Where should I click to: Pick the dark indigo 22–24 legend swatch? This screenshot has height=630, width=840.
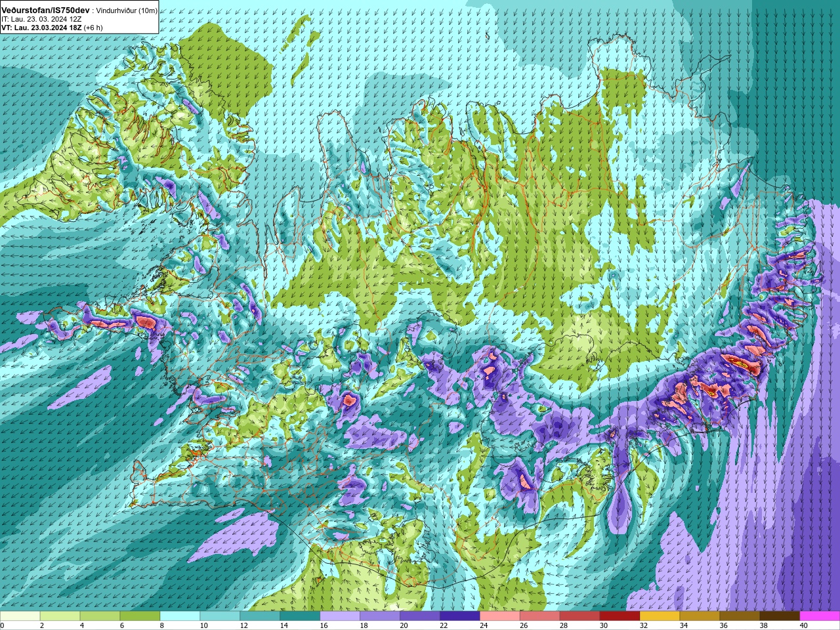[460, 616]
